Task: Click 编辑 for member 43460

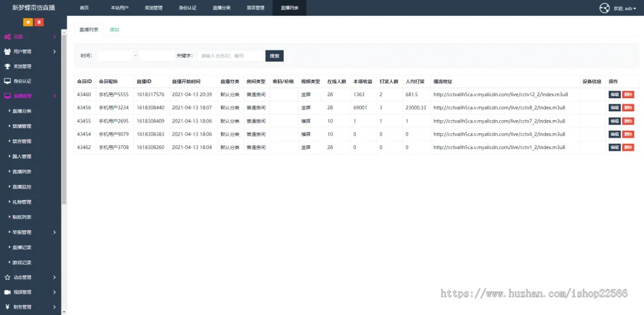Action: [614, 94]
